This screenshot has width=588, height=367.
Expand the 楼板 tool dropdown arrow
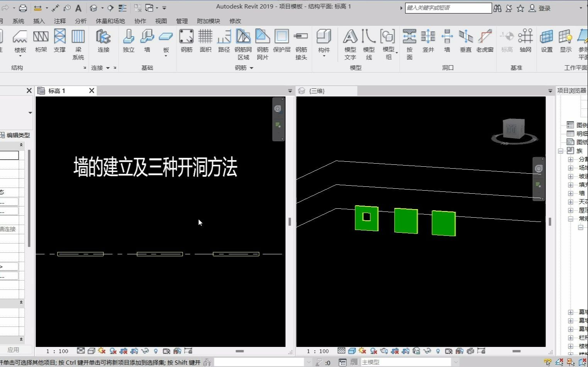(x=20, y=56)
